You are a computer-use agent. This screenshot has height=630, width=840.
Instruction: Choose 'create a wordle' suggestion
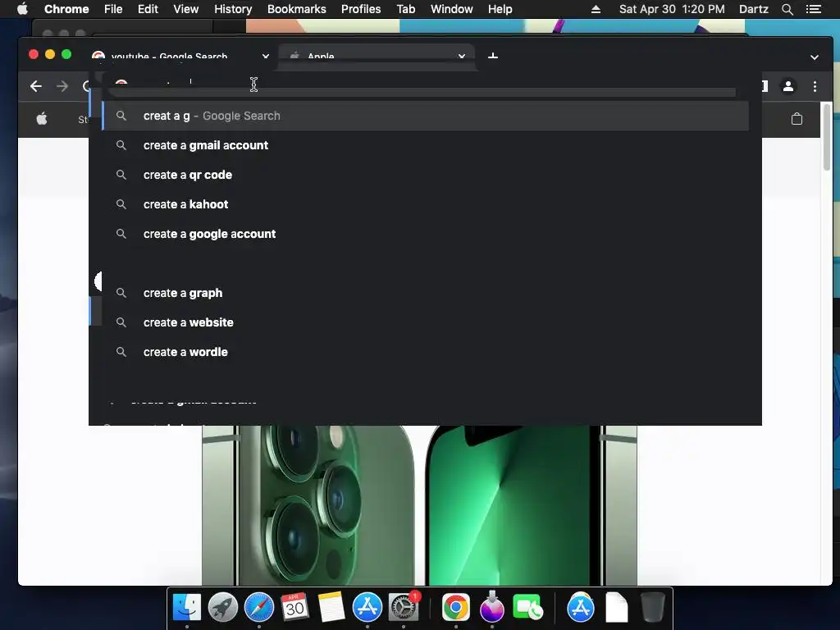[426, 352]
